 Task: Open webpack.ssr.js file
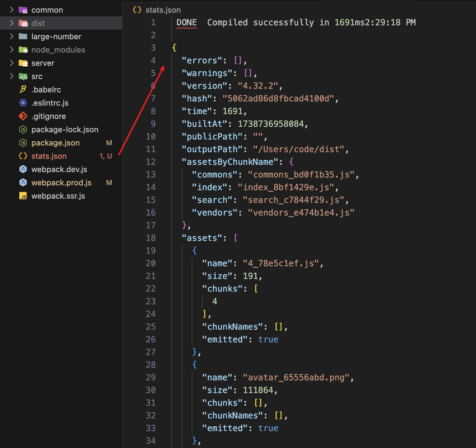point(58,196)
